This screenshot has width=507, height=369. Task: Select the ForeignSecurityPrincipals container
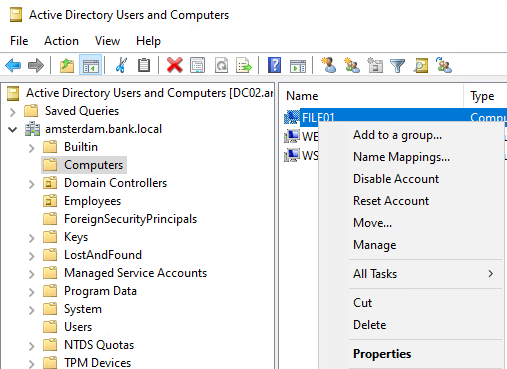120,219
